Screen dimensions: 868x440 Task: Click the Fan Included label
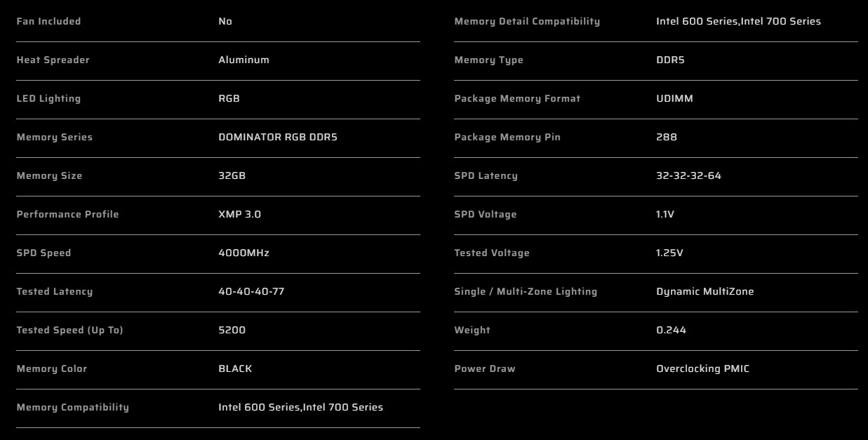tap(48, 21)
